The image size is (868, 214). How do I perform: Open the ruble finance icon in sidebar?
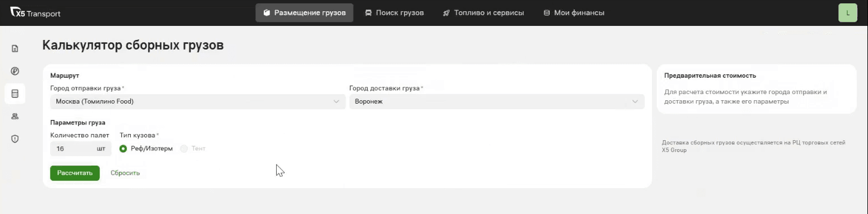coord(15,71)
